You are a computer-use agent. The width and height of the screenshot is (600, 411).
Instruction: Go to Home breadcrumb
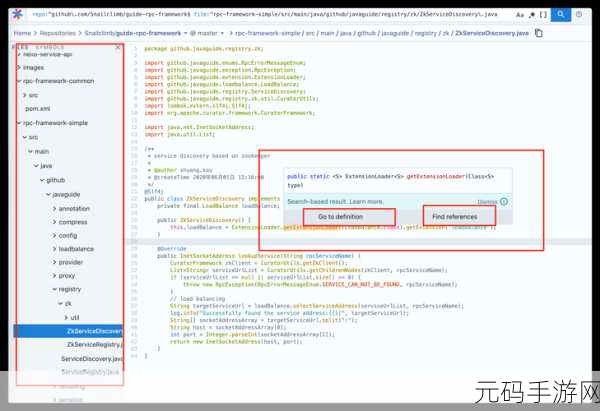22,33
